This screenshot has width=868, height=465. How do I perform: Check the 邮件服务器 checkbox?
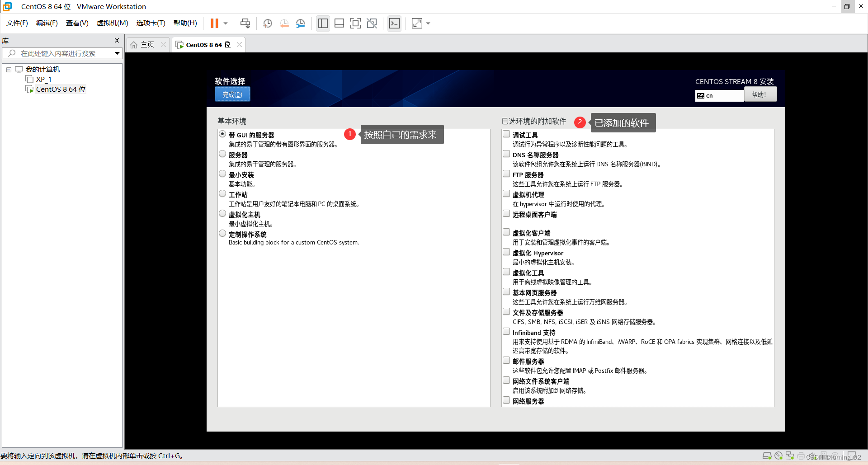506,360
